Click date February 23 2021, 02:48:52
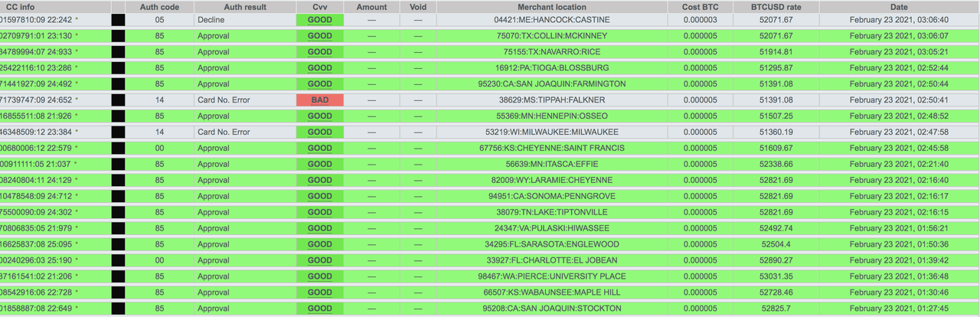980x317 pixels. coord(899,116)
